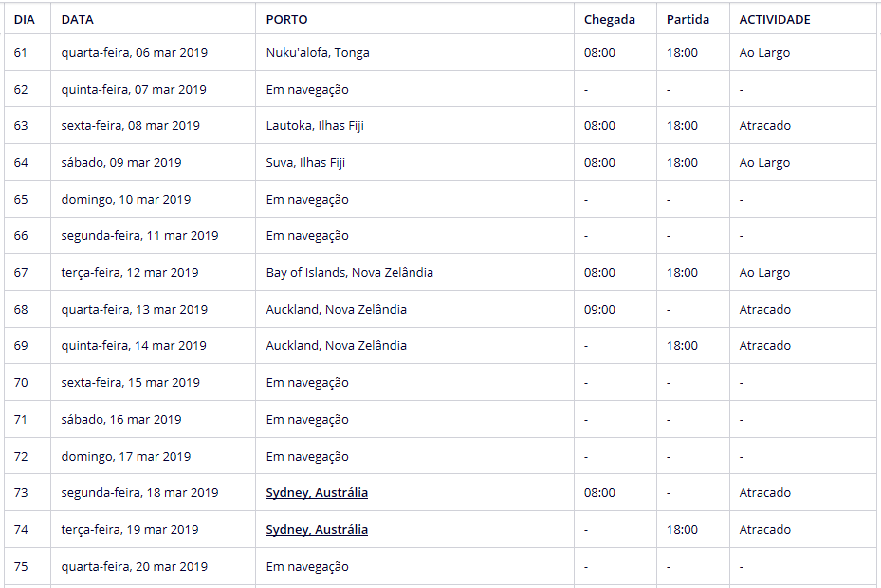
Task: Click the 09:00 arrival time for Auckland
Action: 599,310
